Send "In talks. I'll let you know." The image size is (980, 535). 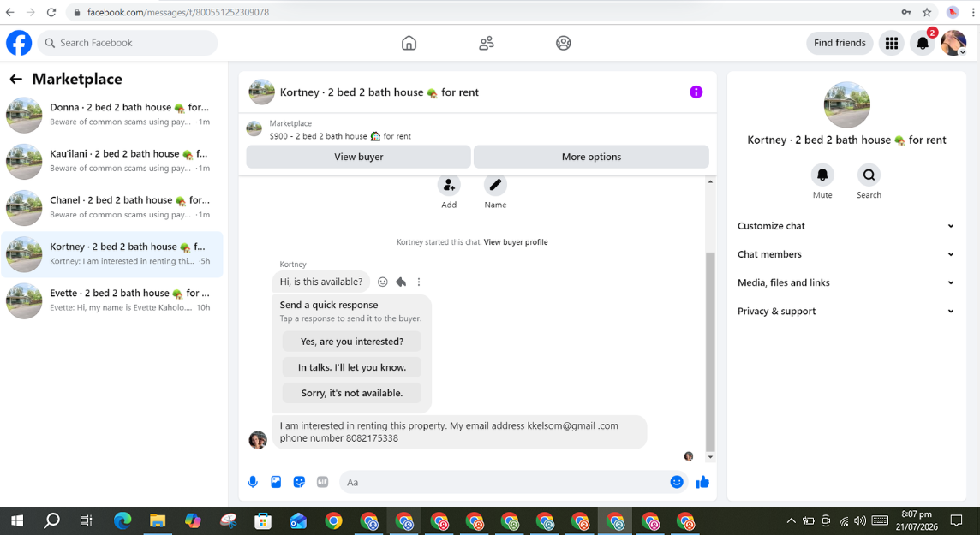[352, 368]
